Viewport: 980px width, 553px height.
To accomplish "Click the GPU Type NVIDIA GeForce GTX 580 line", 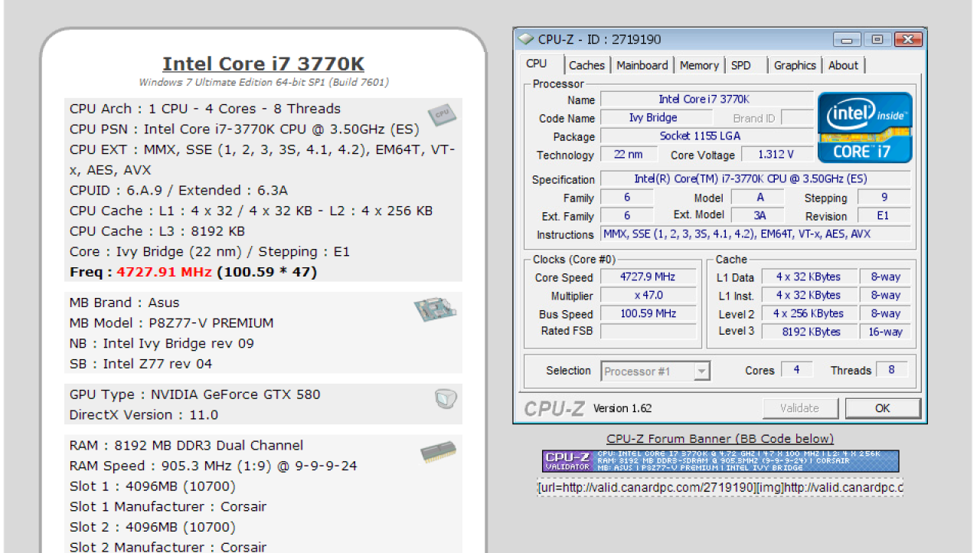I will click(195, 394).
